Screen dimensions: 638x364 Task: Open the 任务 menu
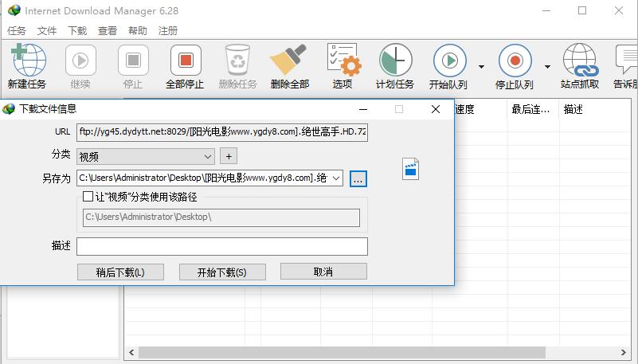pyautogui.click(x=17, y=31)
